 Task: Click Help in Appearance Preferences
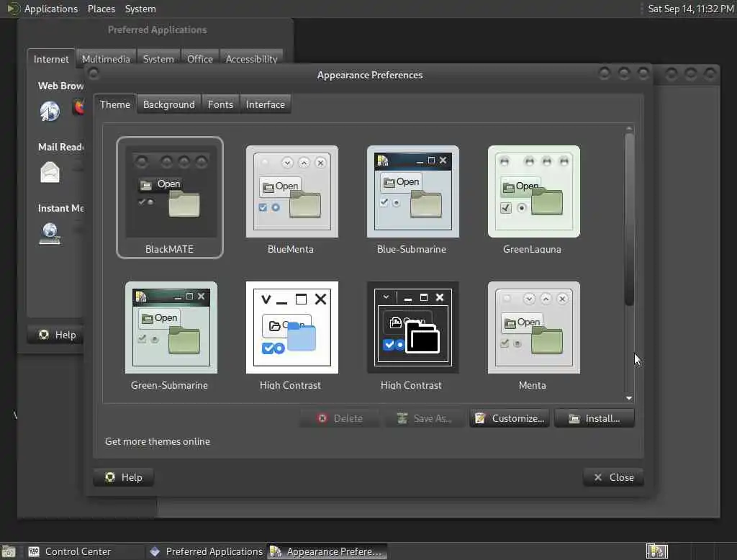[124, 477]
